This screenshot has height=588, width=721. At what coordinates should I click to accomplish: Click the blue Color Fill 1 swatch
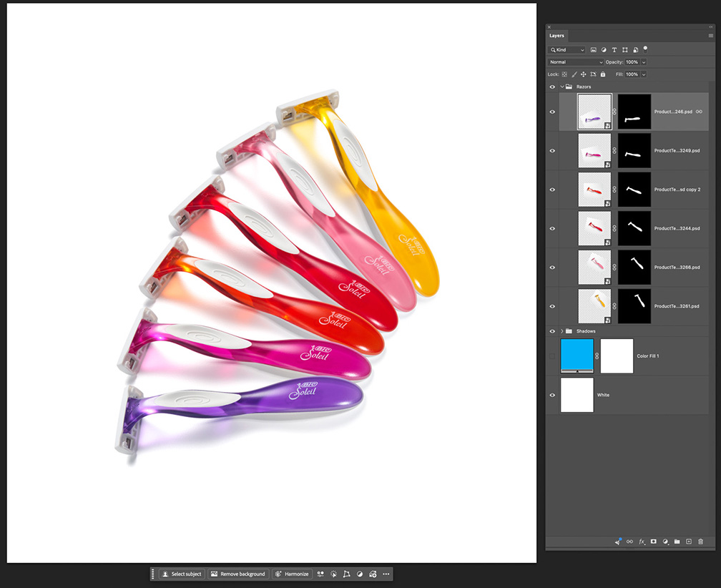(x=577, y=356)
